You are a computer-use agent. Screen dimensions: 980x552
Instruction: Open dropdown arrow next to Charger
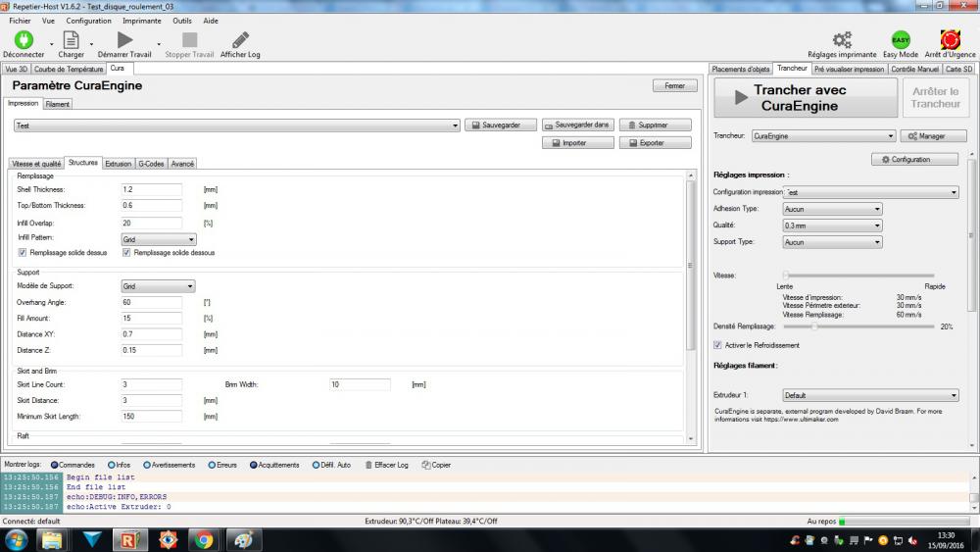91,44
